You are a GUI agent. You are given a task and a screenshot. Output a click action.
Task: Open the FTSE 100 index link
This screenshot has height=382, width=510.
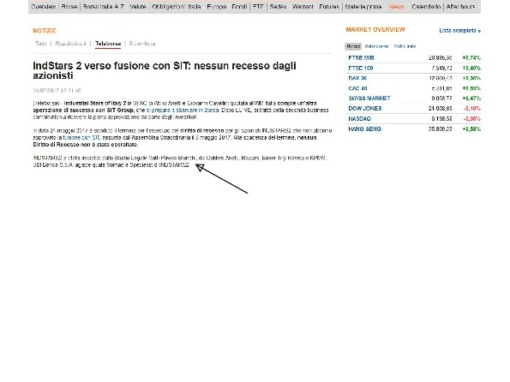tap(361, 68)
